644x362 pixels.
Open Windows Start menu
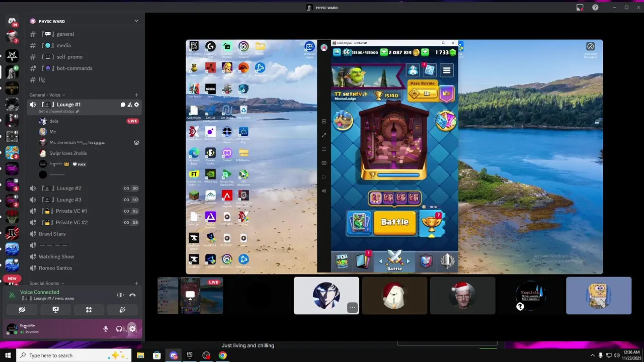point(8,355)
